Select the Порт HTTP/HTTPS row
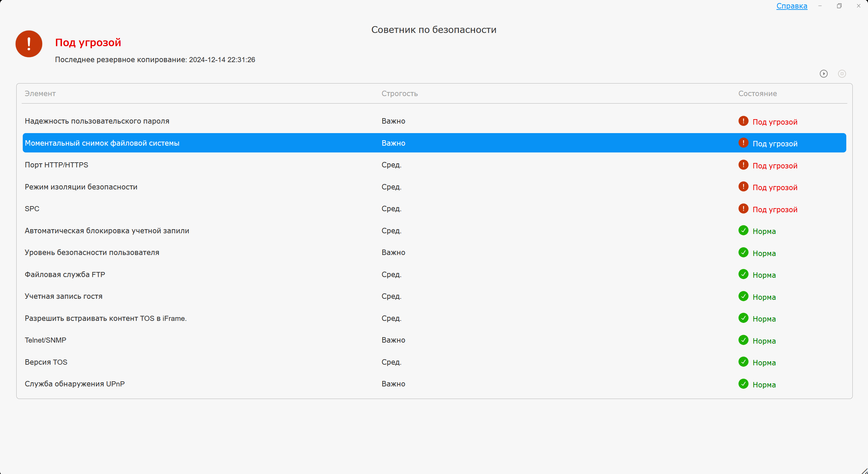This screenshot has height=474, width=868. [x=56, y=165]
